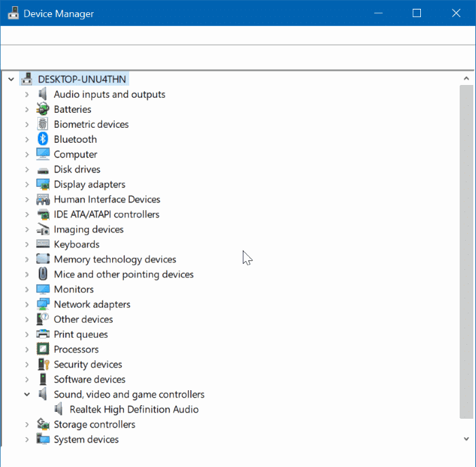Screen dimensions: 476x467
Task: Click the Storage controllers icon
Action: click(x=43, y=424)
